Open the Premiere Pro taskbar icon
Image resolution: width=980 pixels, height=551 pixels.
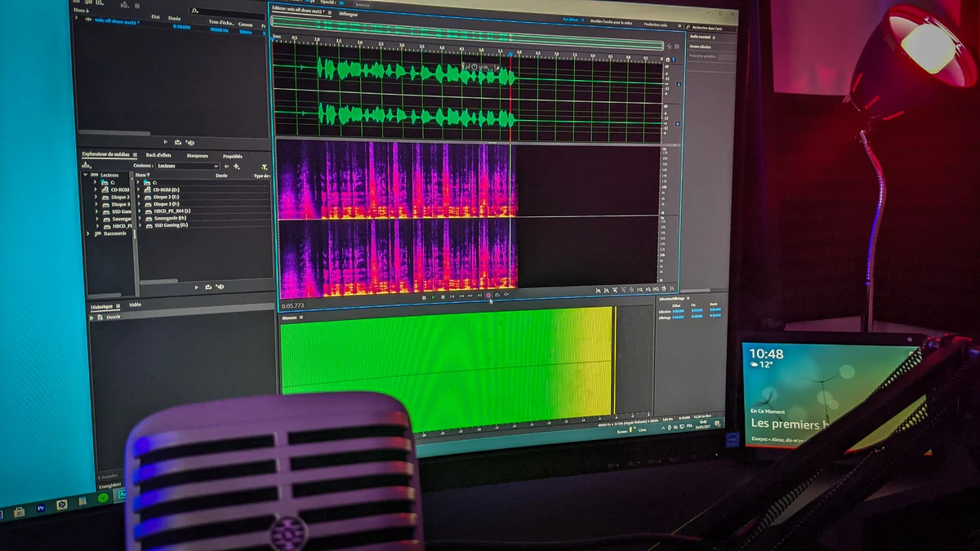pyautogui.click(x=41, y=508)
